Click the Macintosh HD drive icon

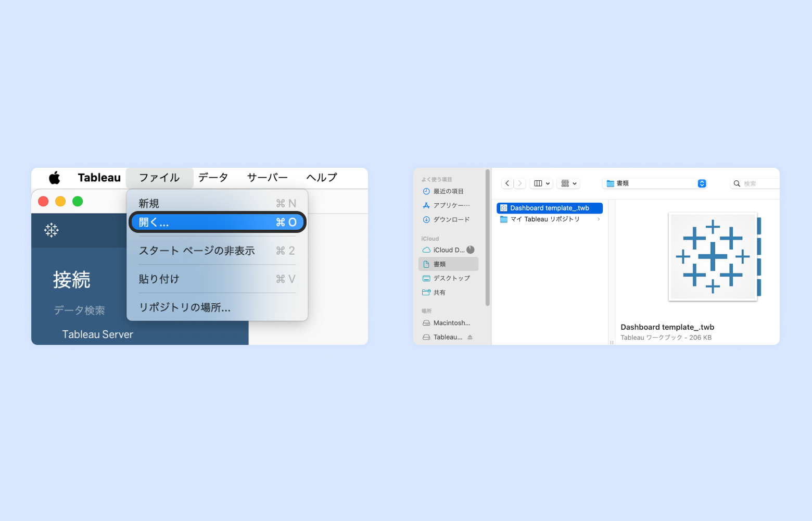coord(426,323)
